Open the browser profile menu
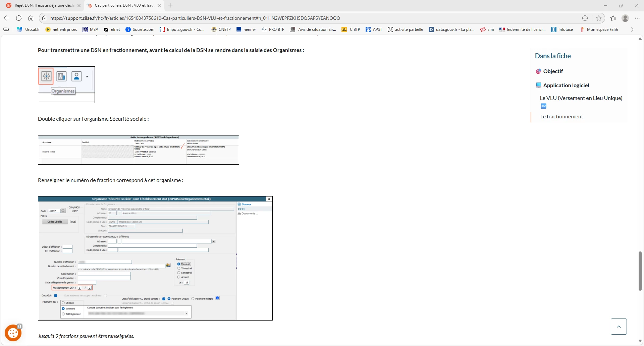644x346 pixels. point(625,18)
